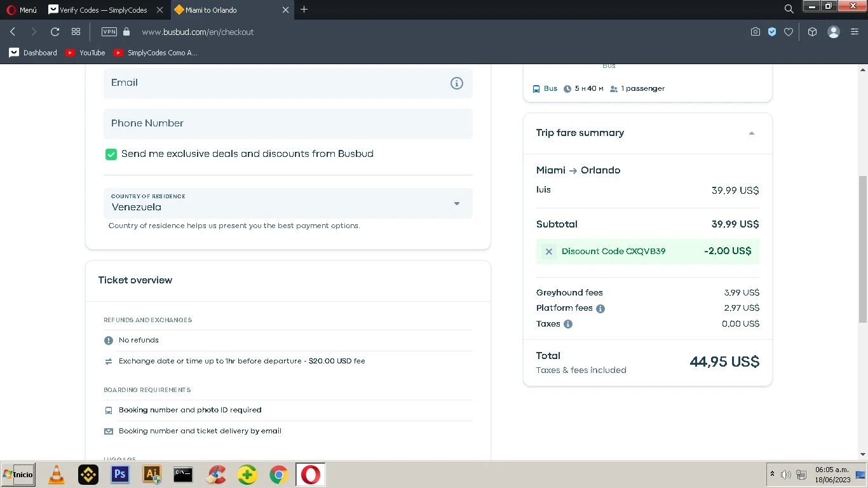The height and width of the screenshot is (488, 868).
Task: Open the ad blocker shield
Action: click(772, 32)
